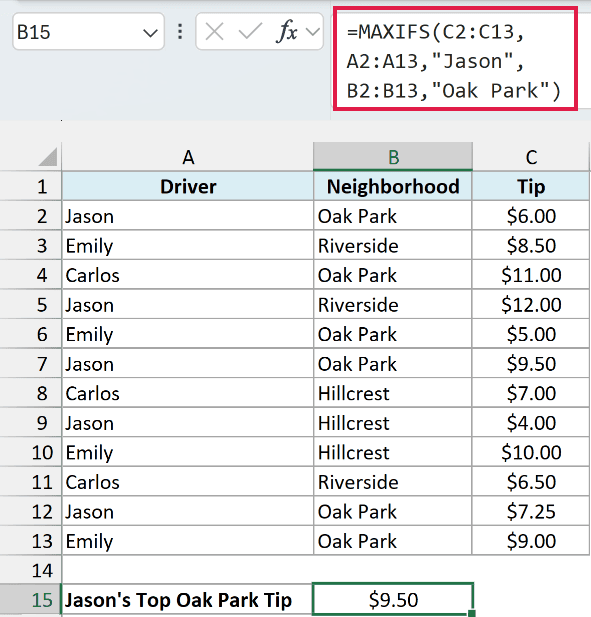Click the $10.00 tip cell
The width and height of the screenshot is (591, 617).
click(x=531, y=452)
